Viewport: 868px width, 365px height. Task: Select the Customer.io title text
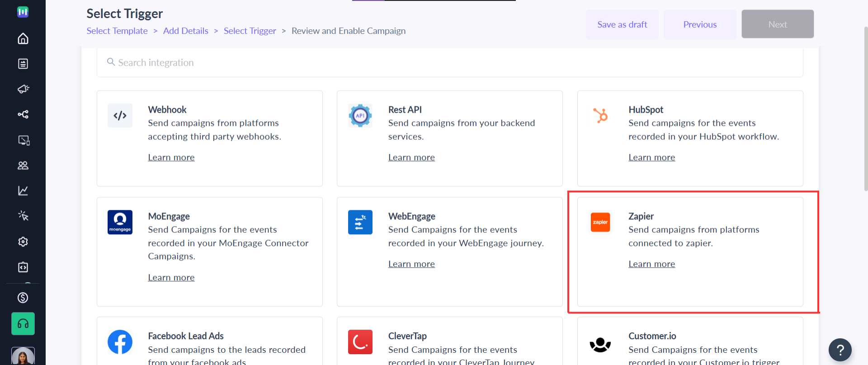[652, 336]
